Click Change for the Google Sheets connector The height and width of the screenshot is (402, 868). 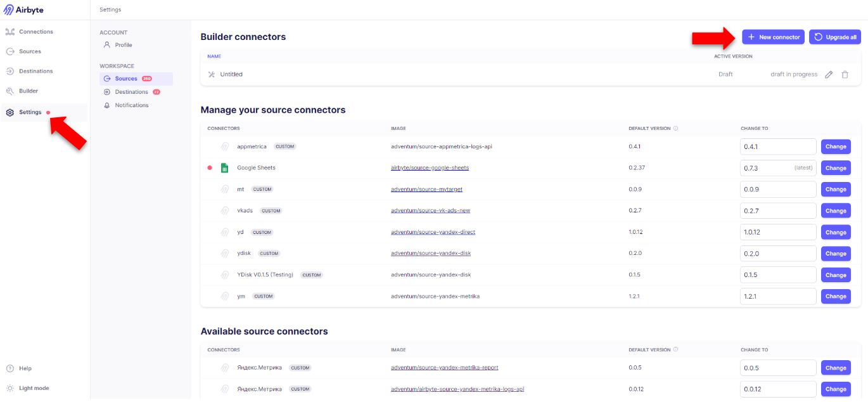tap(836, 168)
